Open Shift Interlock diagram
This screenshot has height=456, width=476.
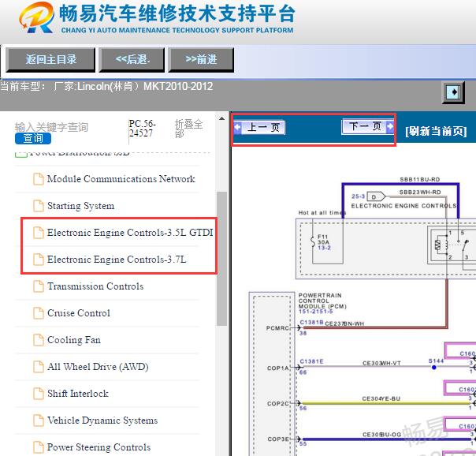[x=78, y=394]
